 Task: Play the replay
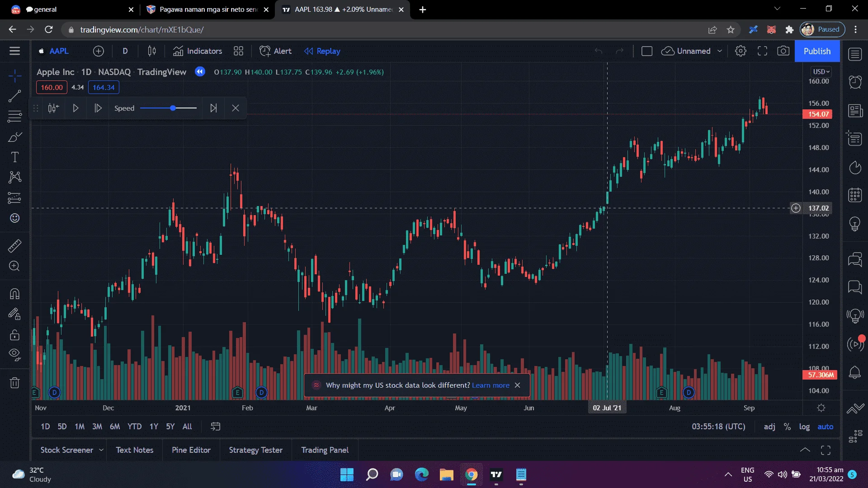click(x=75, y=108)
